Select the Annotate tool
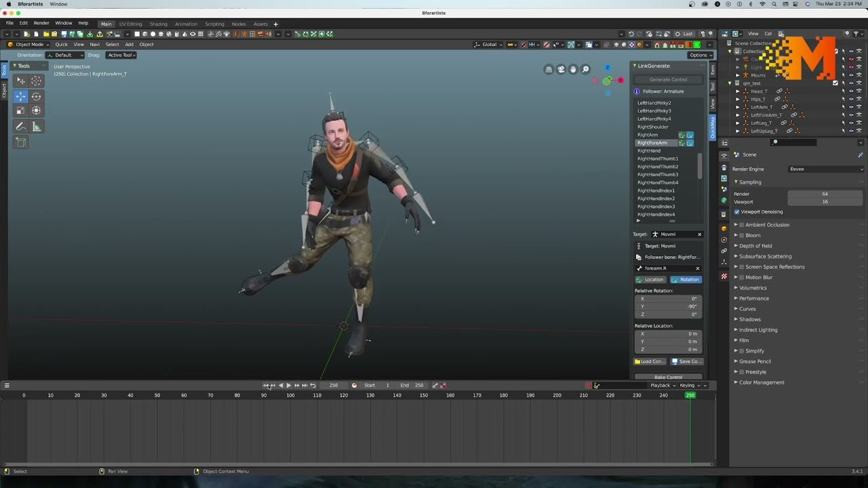The height and width of the screenshot is (488, 868). (21, 127)
